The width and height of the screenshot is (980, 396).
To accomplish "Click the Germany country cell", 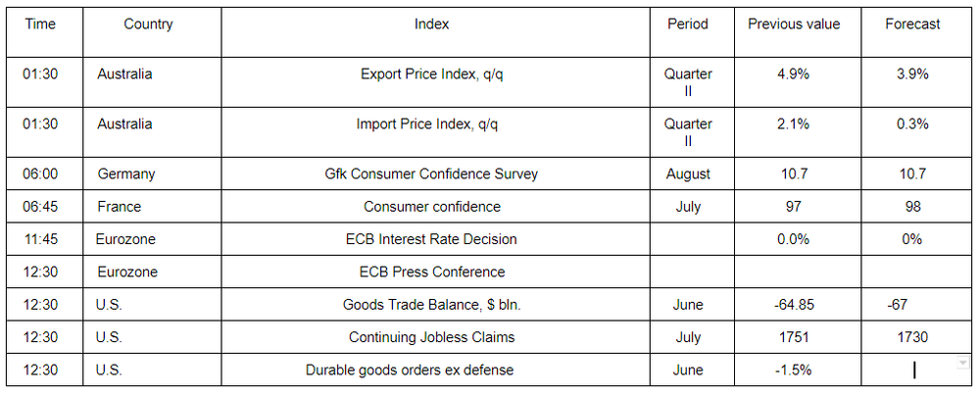I will [x=152, y=173].
